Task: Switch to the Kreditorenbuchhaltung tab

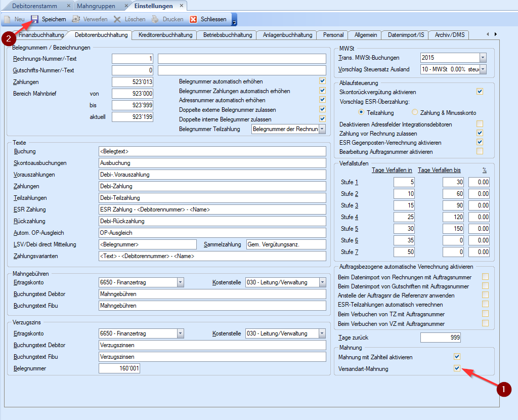Action: click(165, 35)
